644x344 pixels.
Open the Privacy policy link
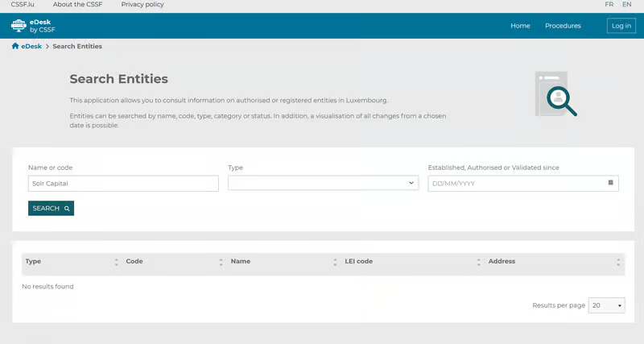(142, 5)
